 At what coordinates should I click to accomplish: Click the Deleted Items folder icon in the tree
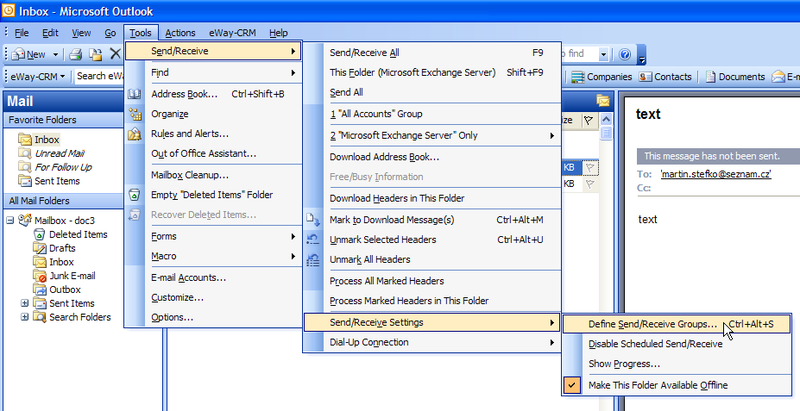tap(39, 235)
